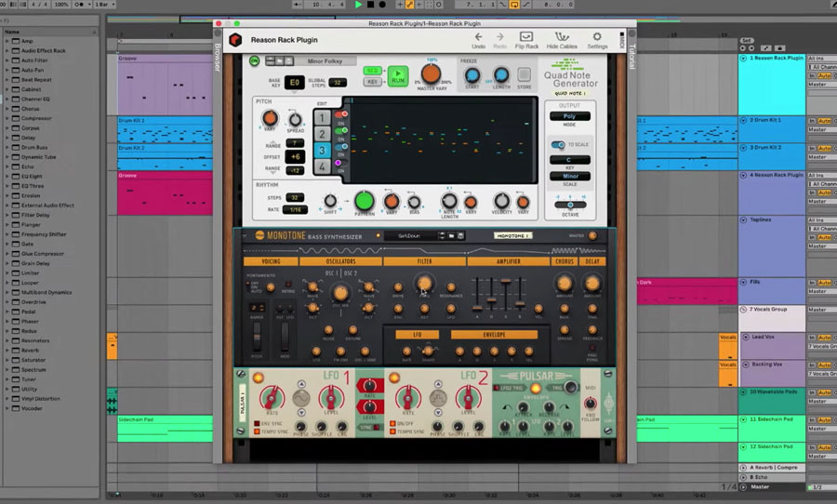The image size is (837, 504).
Task: Click the Hide Cables icon
Action: click(562, 37)
